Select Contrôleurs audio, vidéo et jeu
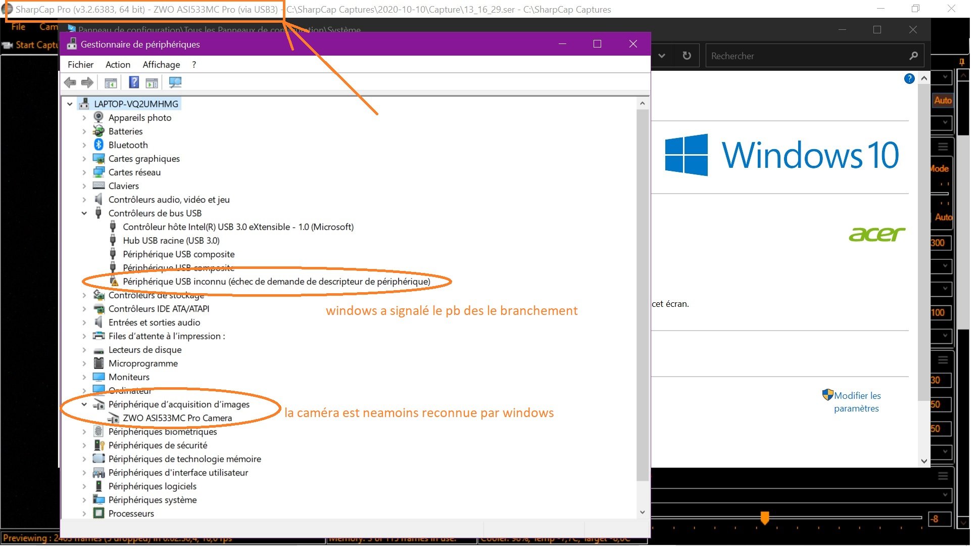 pyautogui.click(x=169, y=199)
